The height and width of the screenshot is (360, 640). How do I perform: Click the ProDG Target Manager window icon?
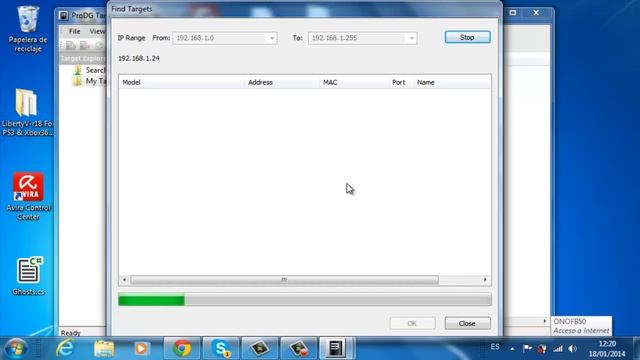pos(64,16)
